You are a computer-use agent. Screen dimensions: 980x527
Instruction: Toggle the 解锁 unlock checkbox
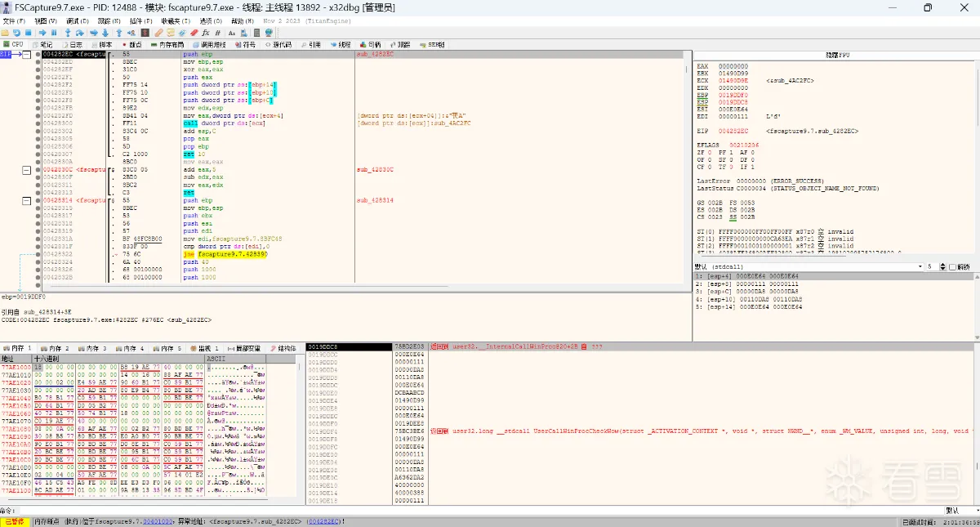click(952, 266)
